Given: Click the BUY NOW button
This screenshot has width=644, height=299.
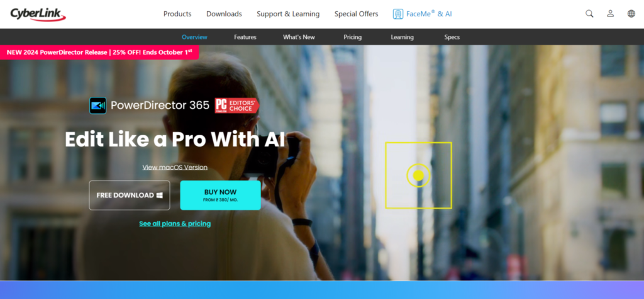Looking at the screenshot, I should coord(221,195).
